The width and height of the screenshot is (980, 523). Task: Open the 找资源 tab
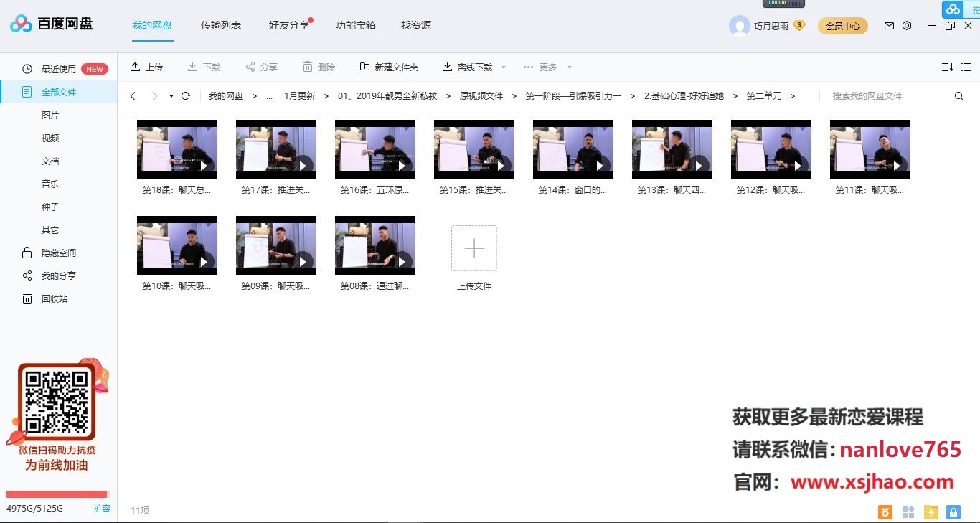coord(416,25)
